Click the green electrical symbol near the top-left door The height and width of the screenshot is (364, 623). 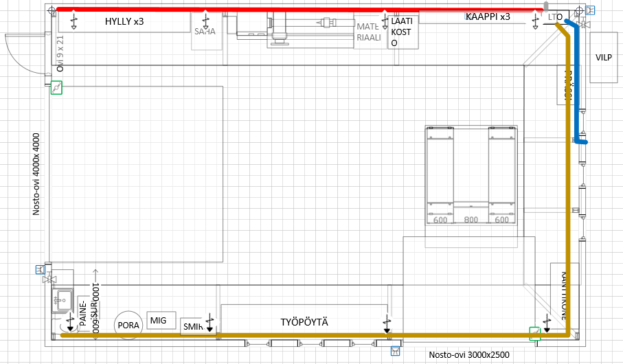(x=57, y=87)
